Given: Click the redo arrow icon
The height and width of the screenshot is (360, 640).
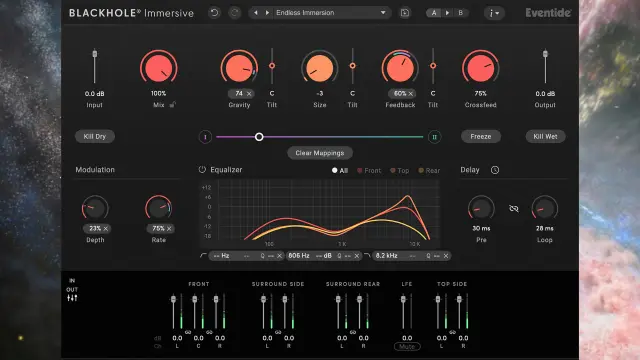Looking at the screenshot, I should click(234, 13).
